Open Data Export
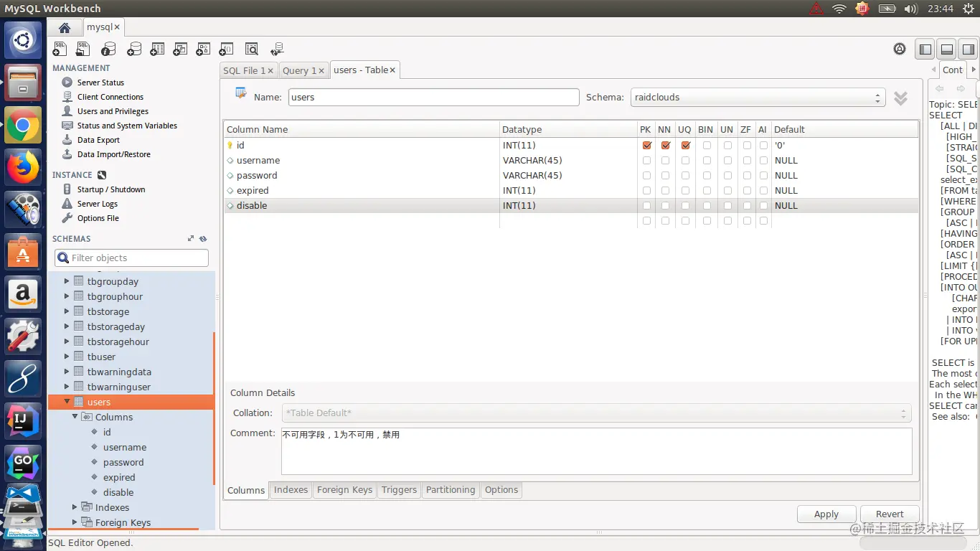 point(98,140)
